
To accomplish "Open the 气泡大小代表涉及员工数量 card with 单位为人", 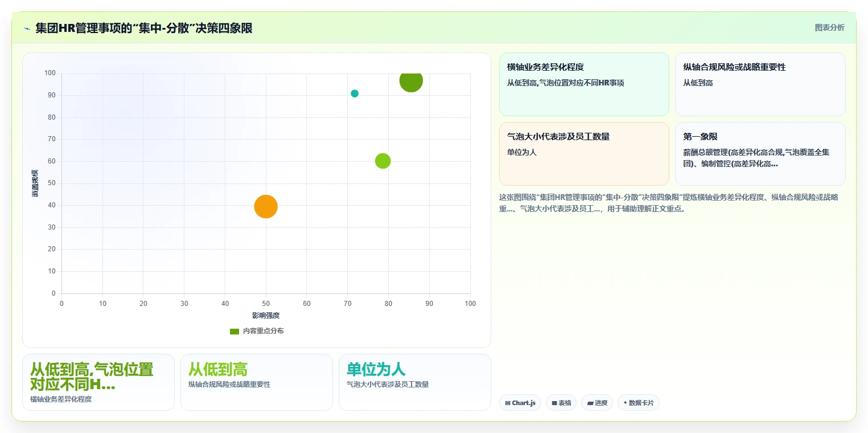I will click(584, 154).
